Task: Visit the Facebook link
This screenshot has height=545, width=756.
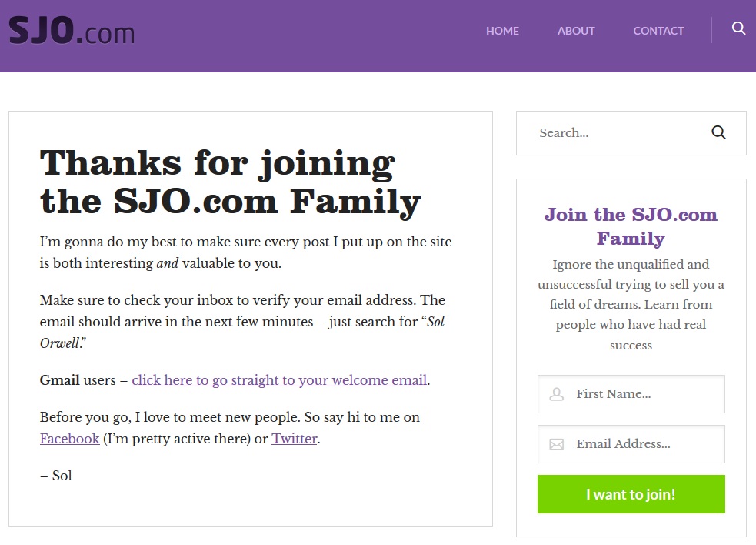Action: click(x=69, y=439)
